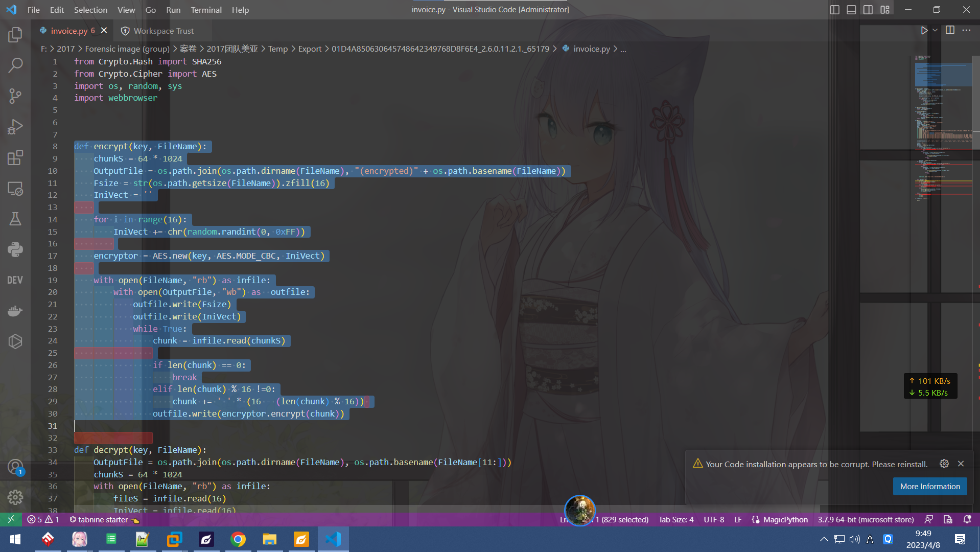Click the 'Forensic image (group)' breadcrumb
This screenshot has height=552, width=980.
pyautogui.click(x=127, y=49)
